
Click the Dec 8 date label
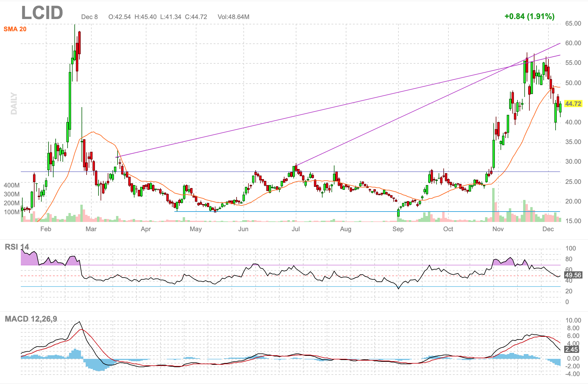point(89,17)
